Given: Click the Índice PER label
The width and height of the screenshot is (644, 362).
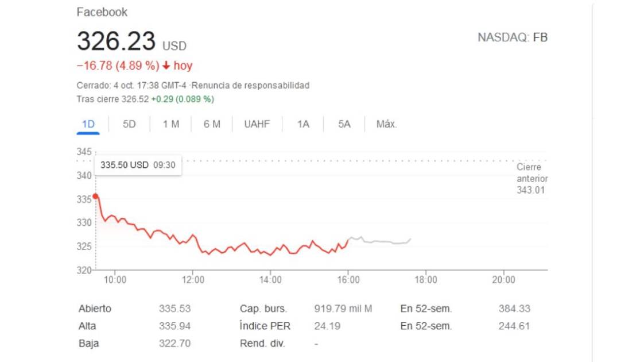Looking at the screenshot, I should click(x=265, y=326).
